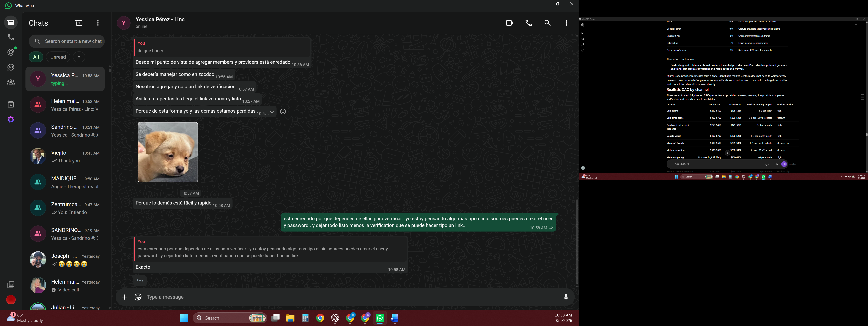The height and width of the screenshot is (326, 868).
Task: Open the puppy photo in the chat
Action: click(x=168, y=152)
